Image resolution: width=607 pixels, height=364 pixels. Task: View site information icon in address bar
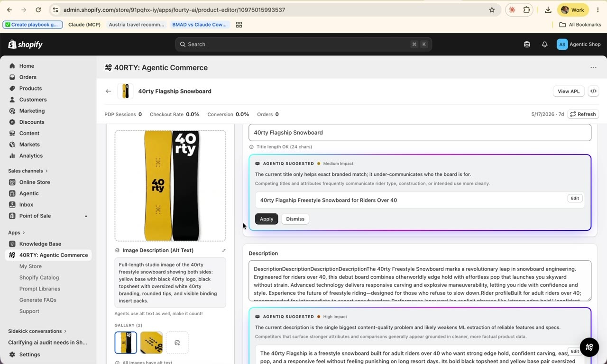coord(55,9)
